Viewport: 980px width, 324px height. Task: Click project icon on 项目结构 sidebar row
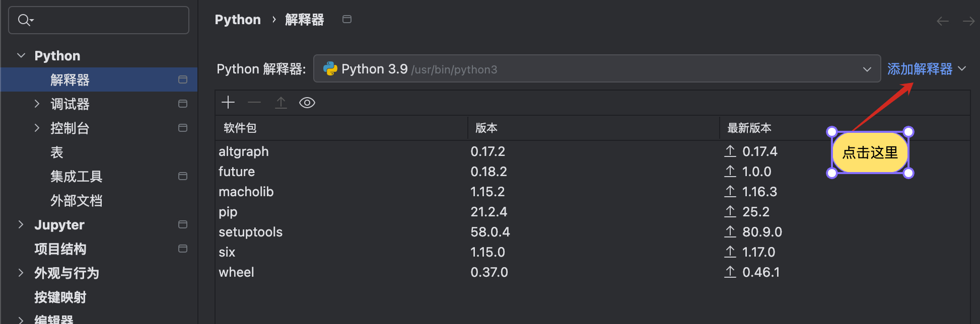183,249
